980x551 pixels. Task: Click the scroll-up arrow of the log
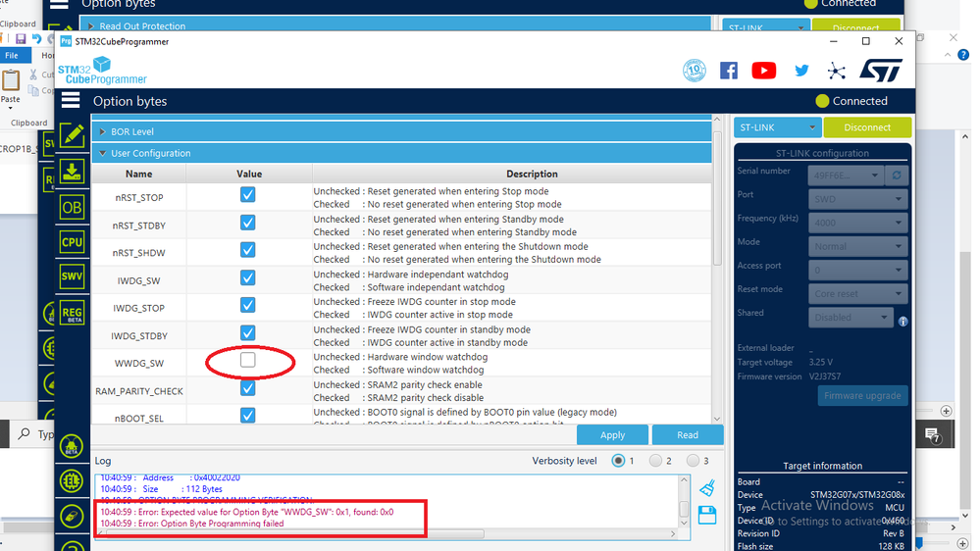(684, 479)
